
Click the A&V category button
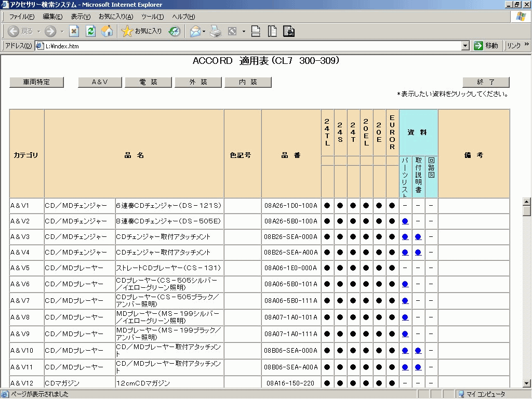(x=100, y=82)
